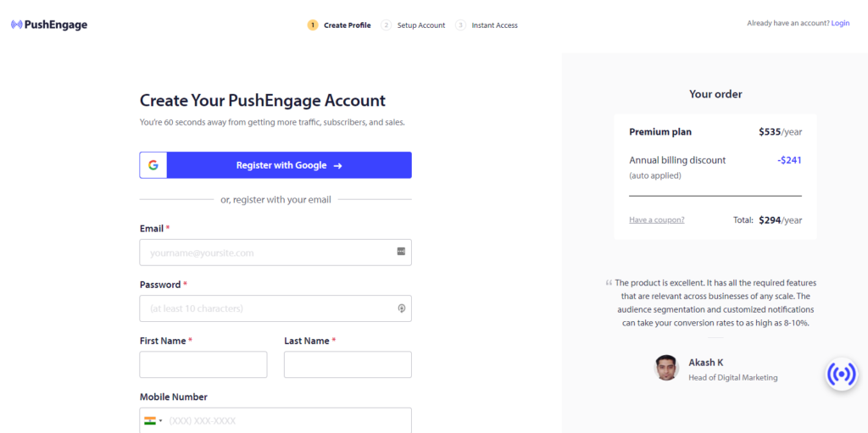This screenshot has width=868, height=433.
Task: Click the Annual billing discount text
Action: pyautogui.click(x=677, y=161)
